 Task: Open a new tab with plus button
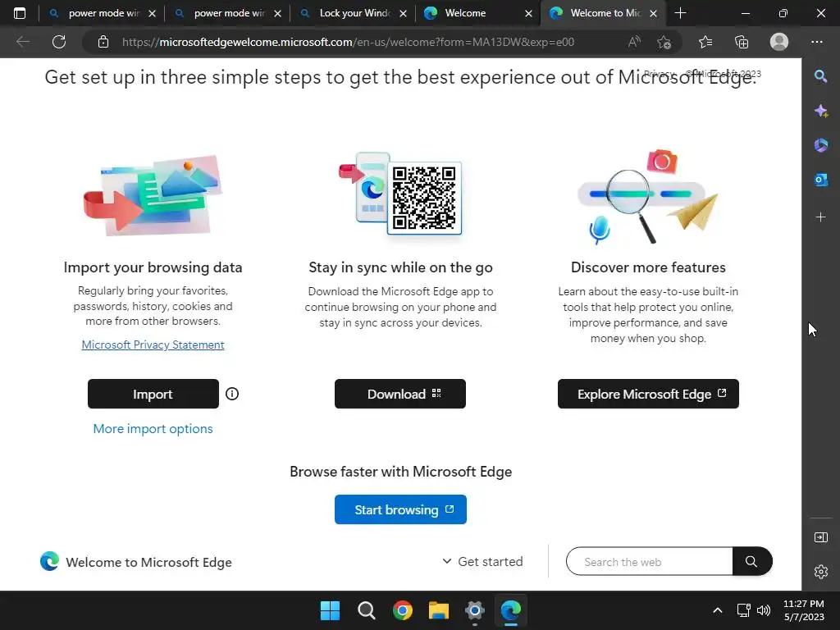click(x=680, y=13)
